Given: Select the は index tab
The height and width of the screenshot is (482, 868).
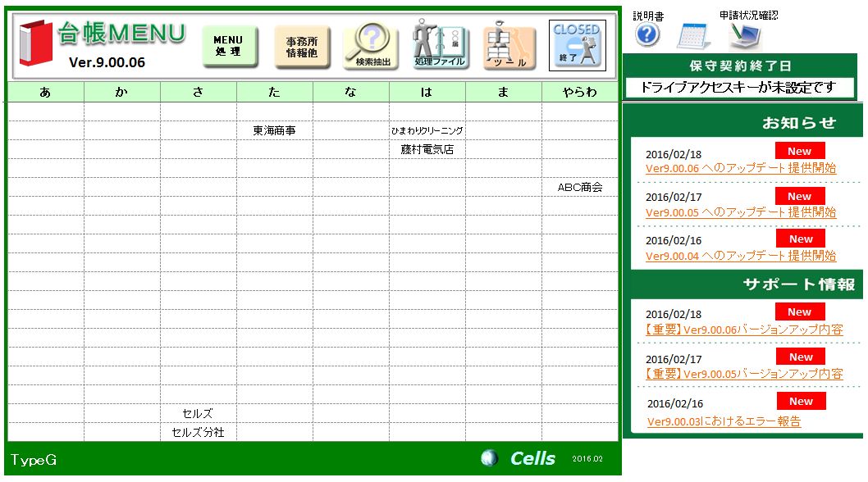Looking at the screenshot, I should tap(427, 93).
